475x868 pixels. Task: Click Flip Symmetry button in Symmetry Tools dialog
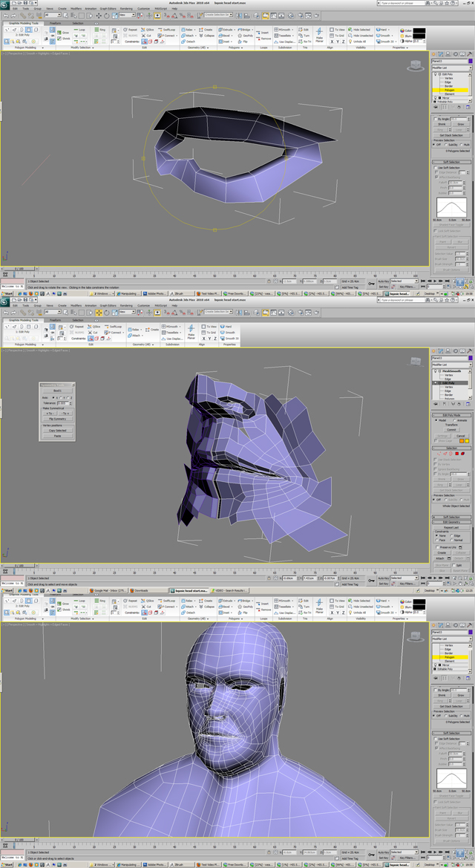(x=58, y=419)
